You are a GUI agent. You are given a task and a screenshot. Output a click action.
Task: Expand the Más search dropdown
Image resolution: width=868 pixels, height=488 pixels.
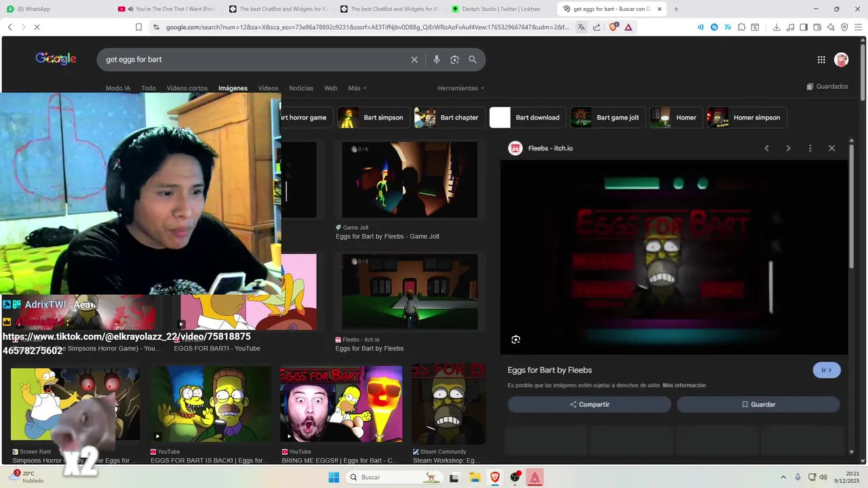tap(357, 88)
